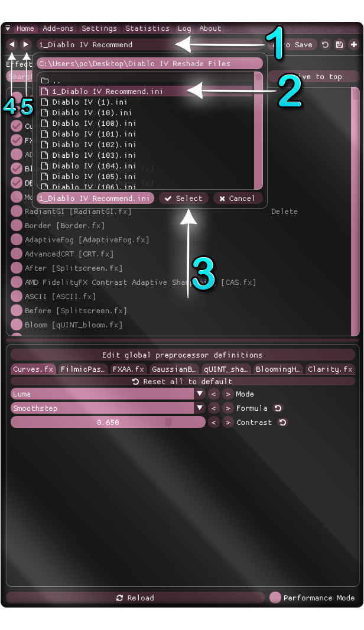This screenshot has width=364, height=630.
Task: Collapse the overlay window triangle icon
Action: point(8,28)
